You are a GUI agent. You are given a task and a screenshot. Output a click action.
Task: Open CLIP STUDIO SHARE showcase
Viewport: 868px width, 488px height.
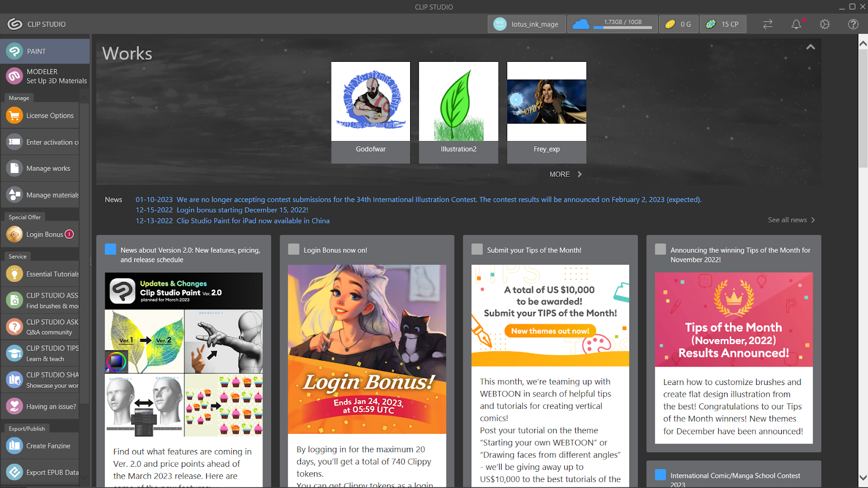(x=40, y=380)
